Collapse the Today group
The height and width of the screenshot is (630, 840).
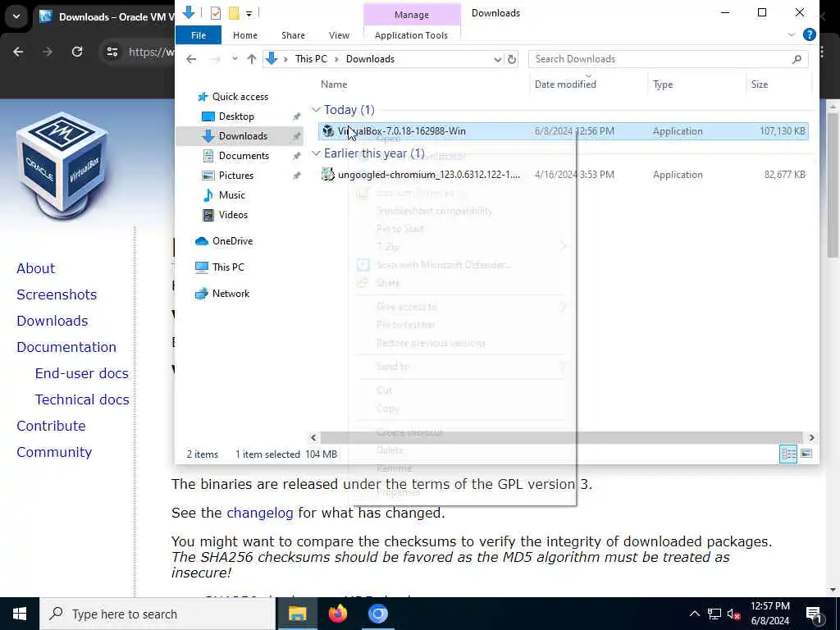[316, 110]
